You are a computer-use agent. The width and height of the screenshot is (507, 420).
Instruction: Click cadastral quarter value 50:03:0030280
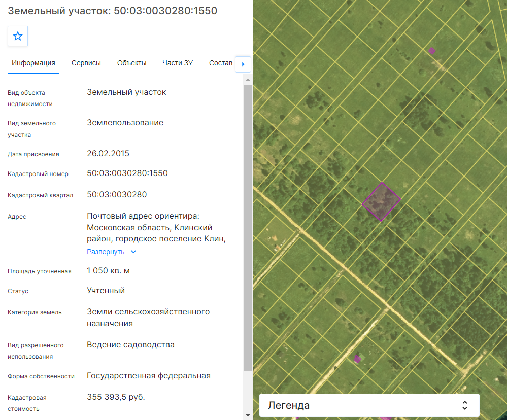[x=117, y=194]
